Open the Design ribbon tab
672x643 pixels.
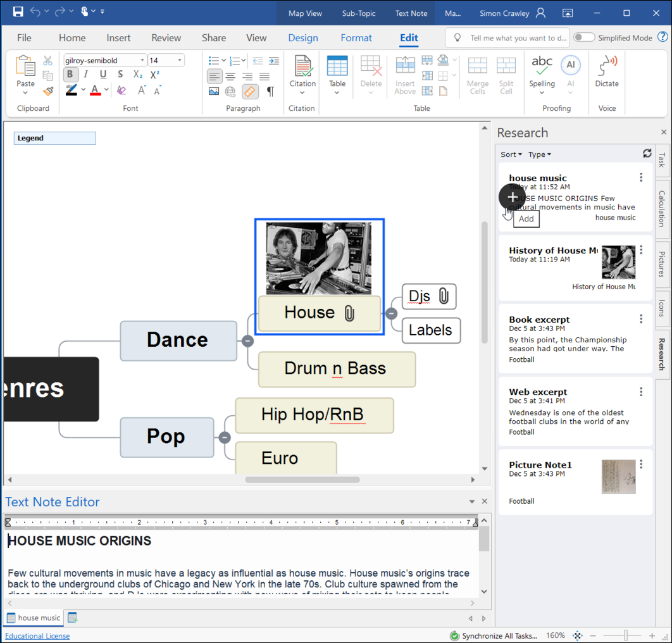tap(303, 38)
